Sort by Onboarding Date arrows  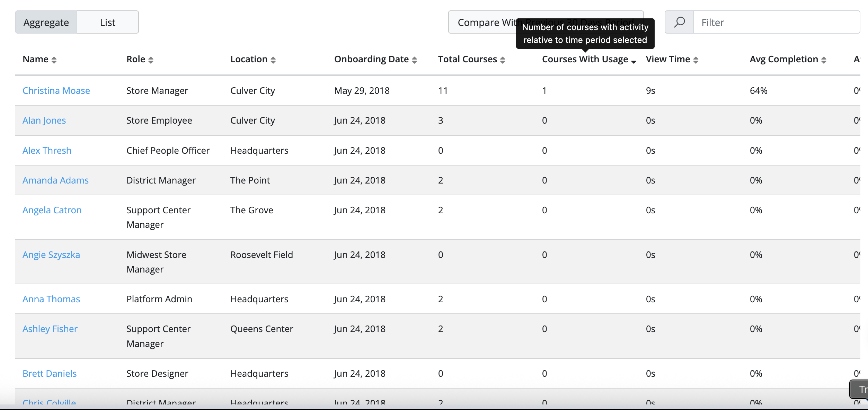415,60
